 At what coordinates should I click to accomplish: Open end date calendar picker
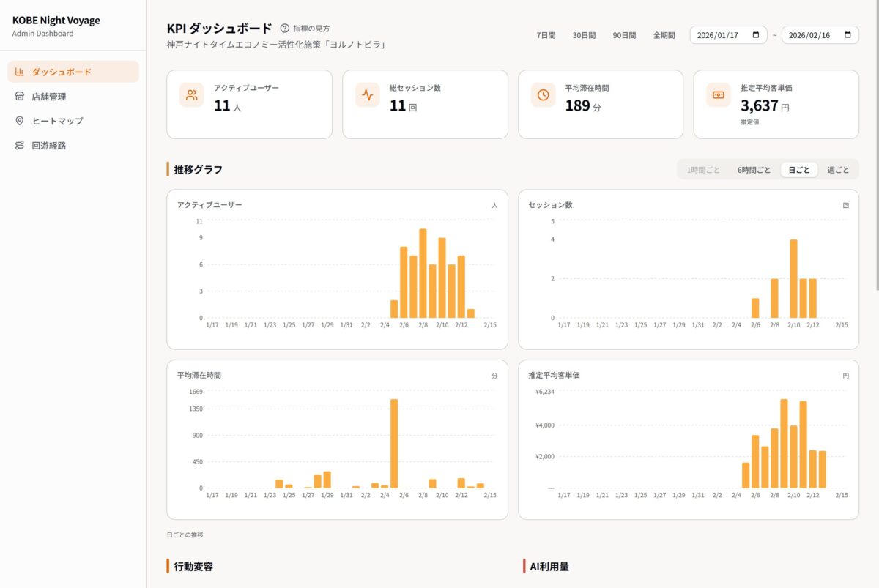[x=848, y=35]
